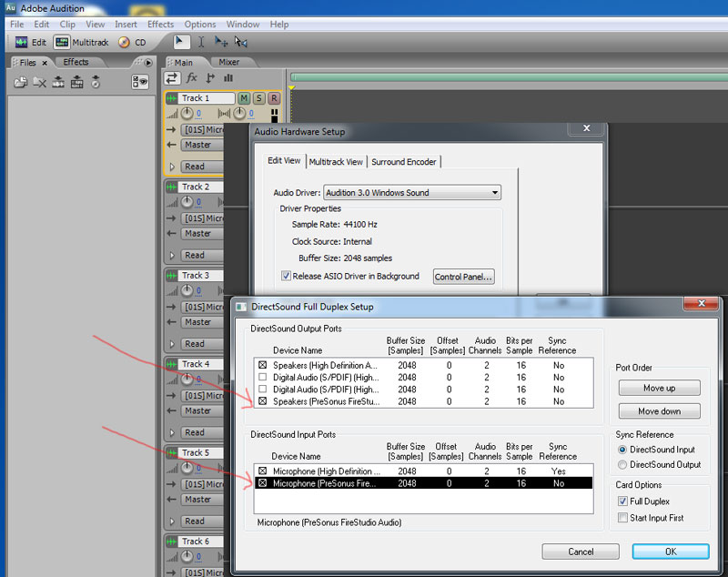Open Effects panel tab
This screenshot has width=728, height=577.
[76, 62]
